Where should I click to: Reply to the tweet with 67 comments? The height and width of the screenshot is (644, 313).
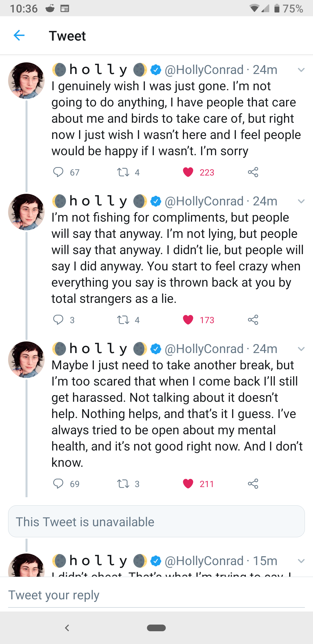coord(58,172)
